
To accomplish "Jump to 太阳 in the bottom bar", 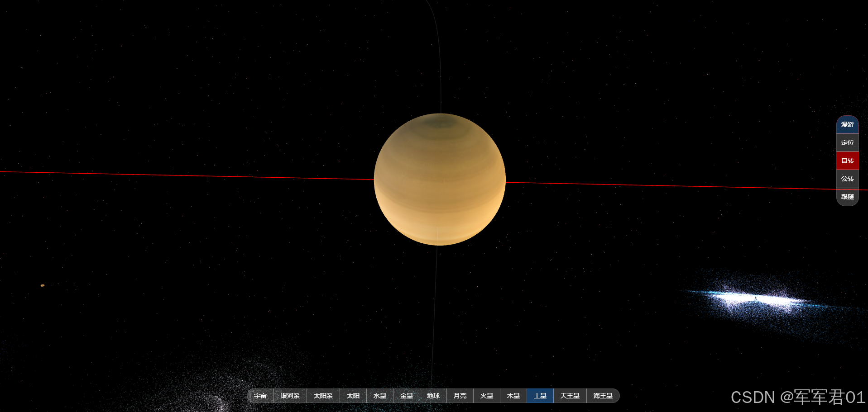I will [x=353, y=396].
